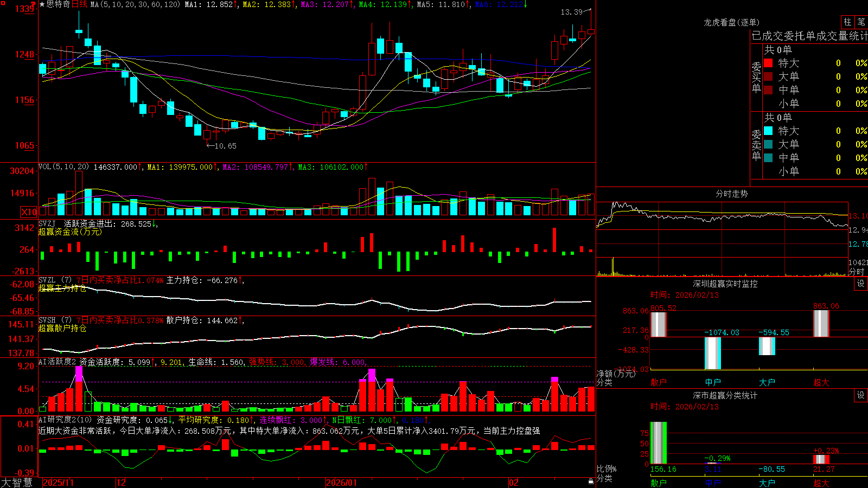Click the teal 中单 sell-order swatch
The image size is (868, 488).
click(768, 158)
